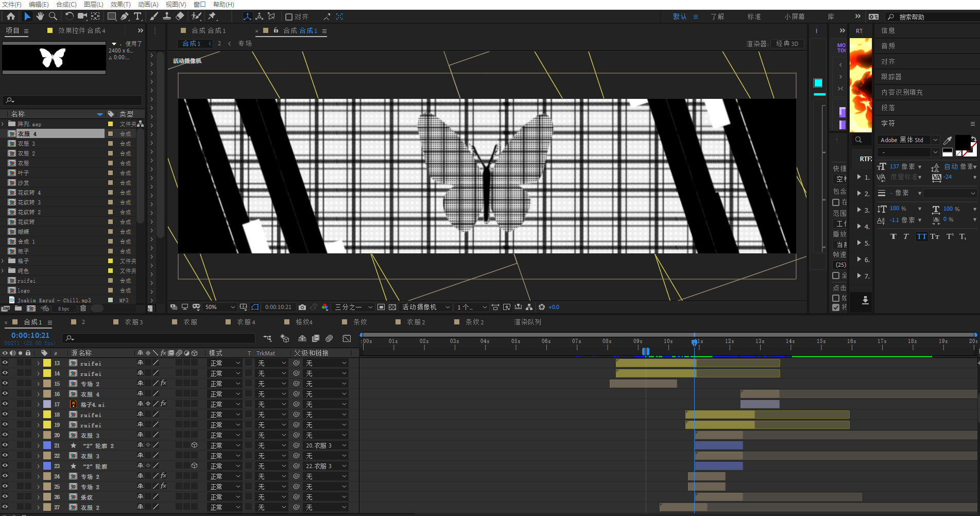Select the Hand tool
Screen dimensions: 980x516
tap(40, 16)
